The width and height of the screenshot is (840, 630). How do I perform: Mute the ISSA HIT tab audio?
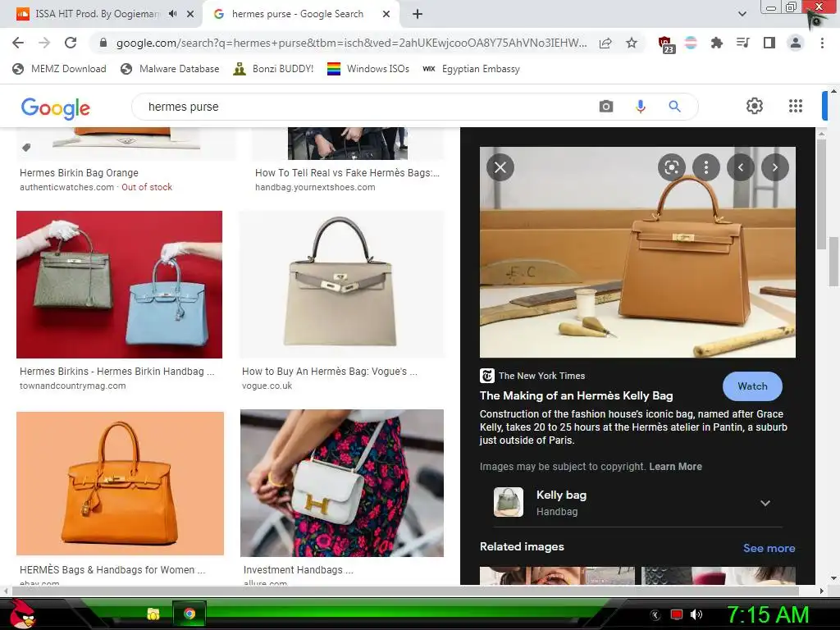pyautogui.click(x=172, y=14)
